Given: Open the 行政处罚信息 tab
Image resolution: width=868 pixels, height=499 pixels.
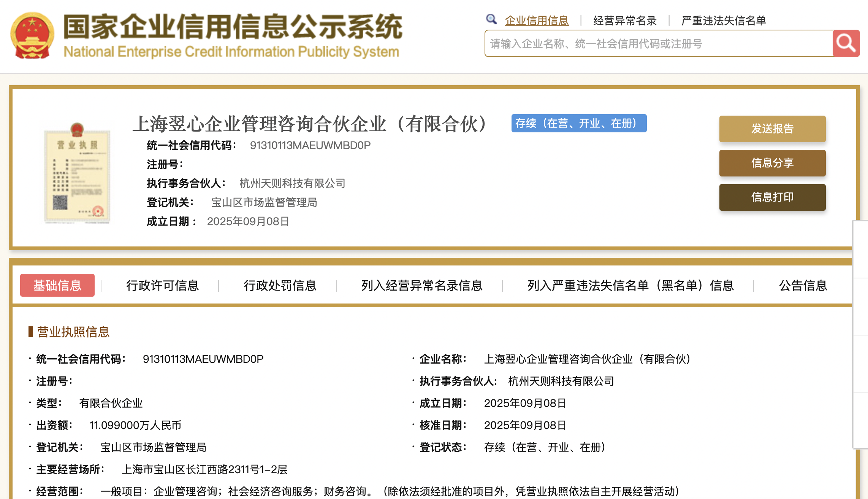Looking at the screenshot, I should coord(280,285).
